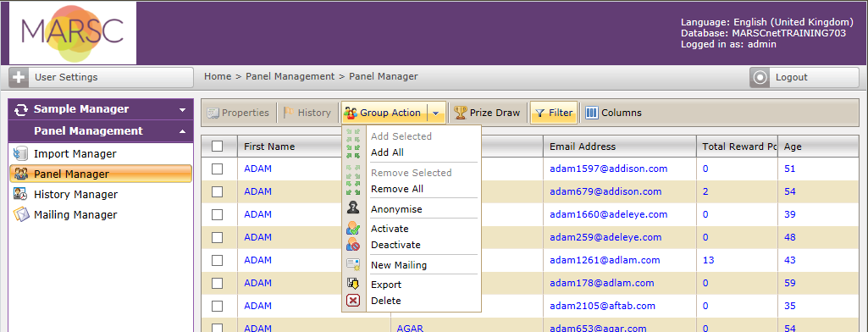Click the Activate user checkmark icon
Image resolution: width=868 pixels, height=332 pixels.
click(352, 228)
